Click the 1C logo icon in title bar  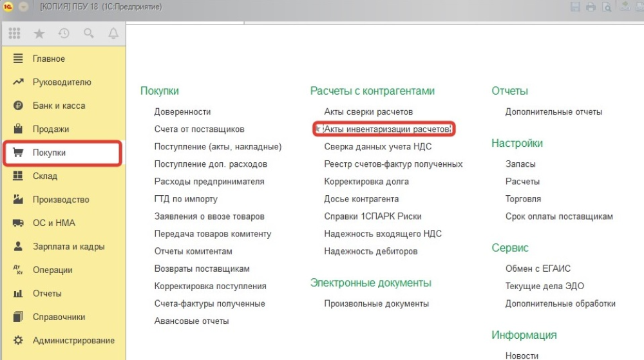coord(8,6)
